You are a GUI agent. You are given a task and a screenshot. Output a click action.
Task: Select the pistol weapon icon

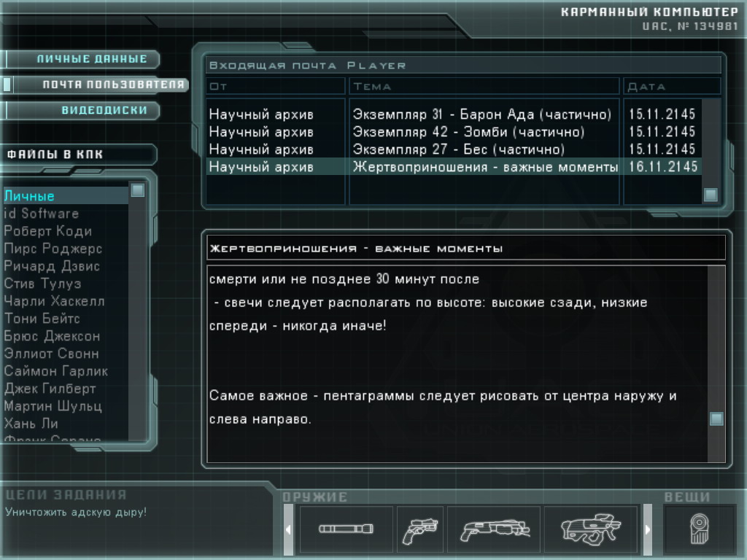419,531
